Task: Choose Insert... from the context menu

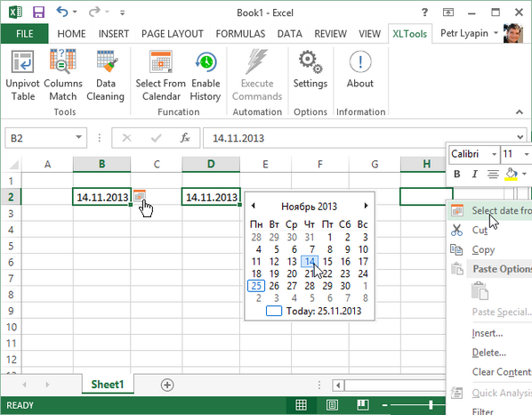Action: coord(489,333)
